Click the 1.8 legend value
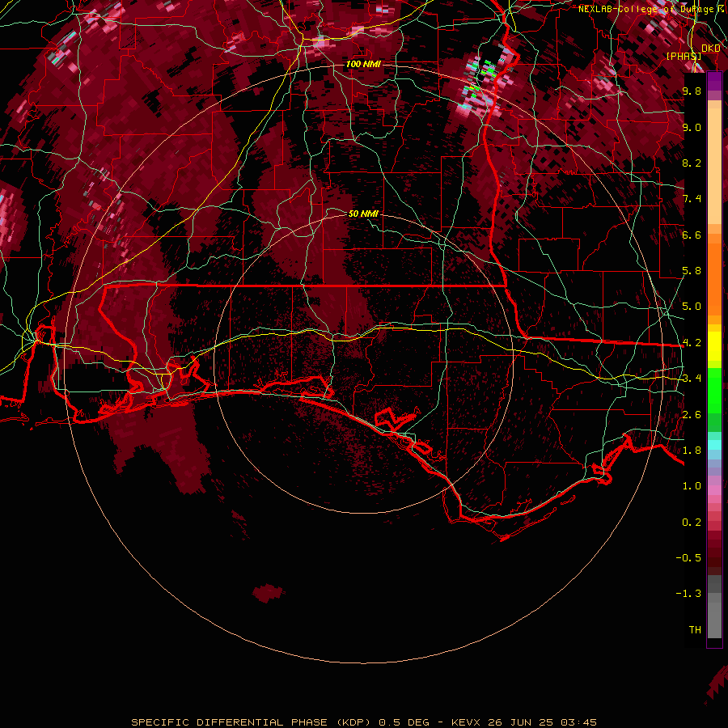728x728 pixels. tap(692, 451)
